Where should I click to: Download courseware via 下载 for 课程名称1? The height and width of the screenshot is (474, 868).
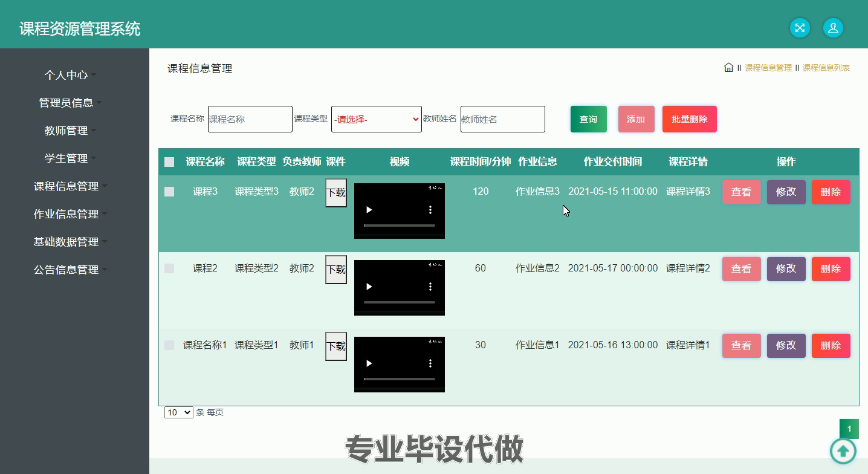(x=336, y=346)
